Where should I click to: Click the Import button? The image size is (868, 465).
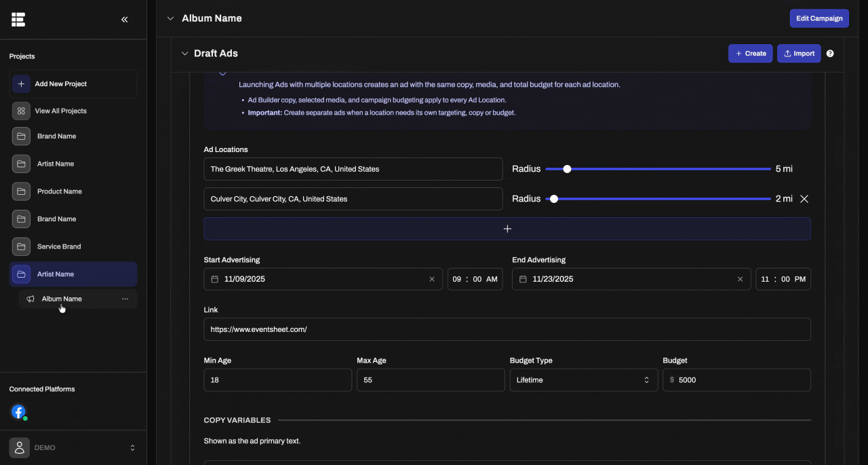(799, 54)
